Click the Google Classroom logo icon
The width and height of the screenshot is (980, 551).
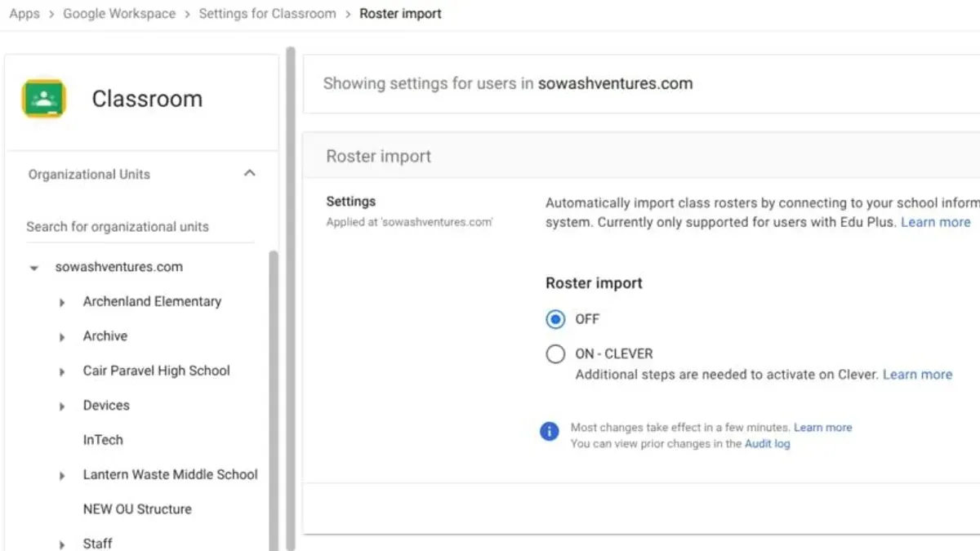click(44, 99)
